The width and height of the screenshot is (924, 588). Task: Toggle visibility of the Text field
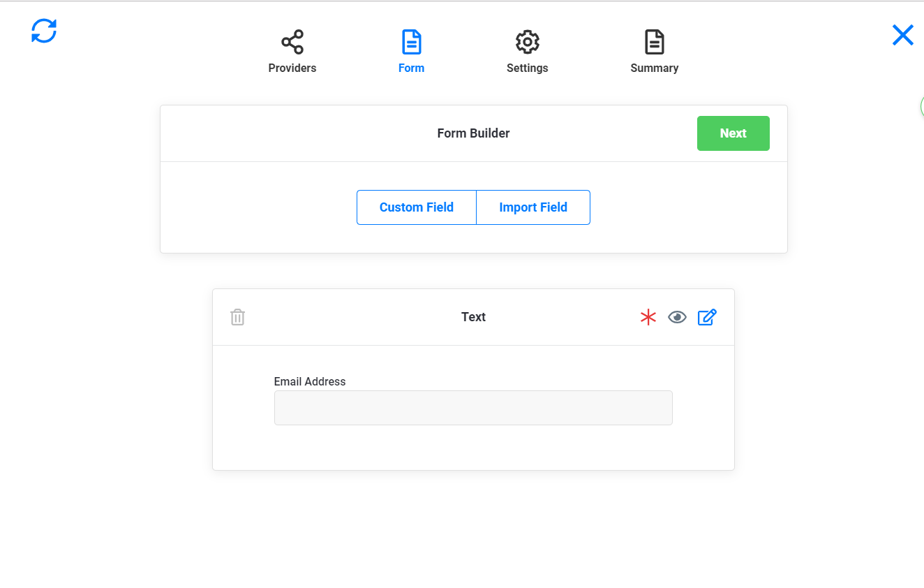(x=677, y=316)
